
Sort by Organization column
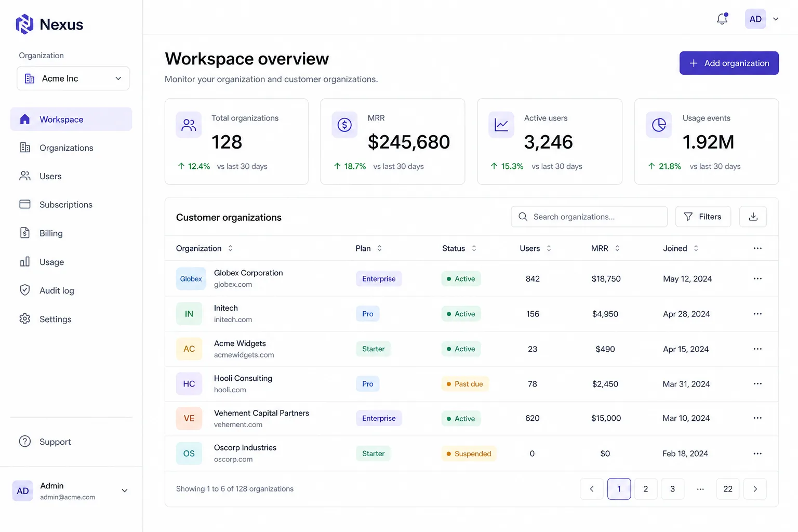[x=204, y=248]
